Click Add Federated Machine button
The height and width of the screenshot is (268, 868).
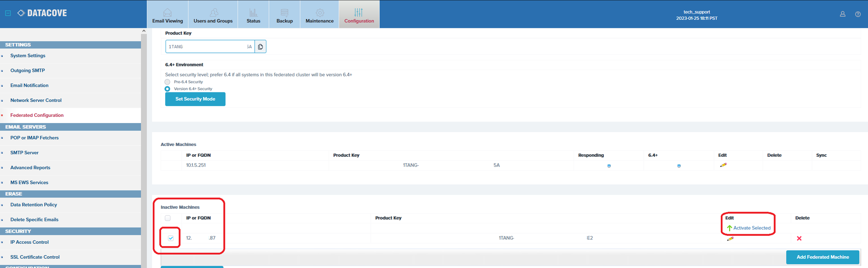click(x=822, y=257)
